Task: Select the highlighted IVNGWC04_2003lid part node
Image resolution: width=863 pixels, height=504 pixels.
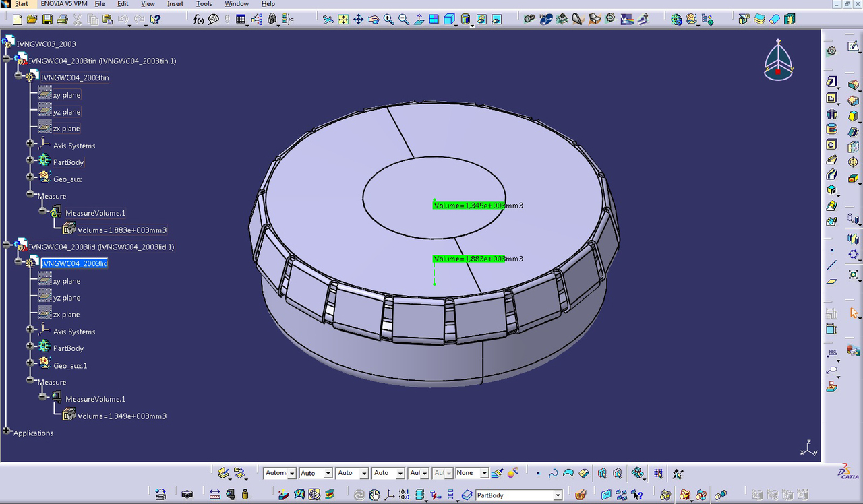Action: point(74,263)
